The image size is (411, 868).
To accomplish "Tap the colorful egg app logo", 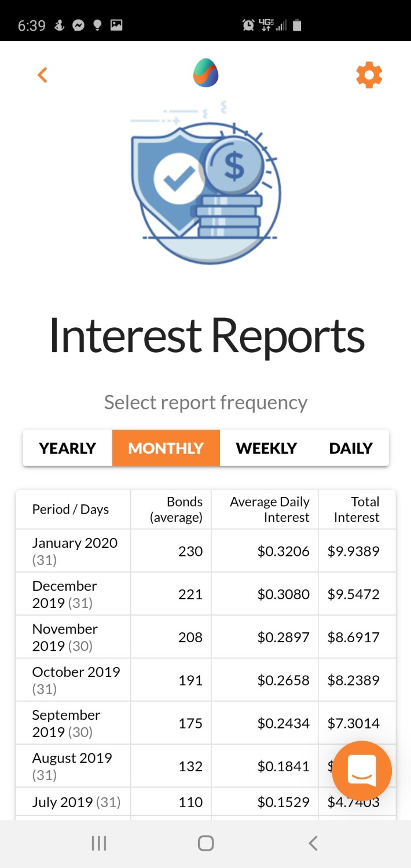I will coord(205,73).
